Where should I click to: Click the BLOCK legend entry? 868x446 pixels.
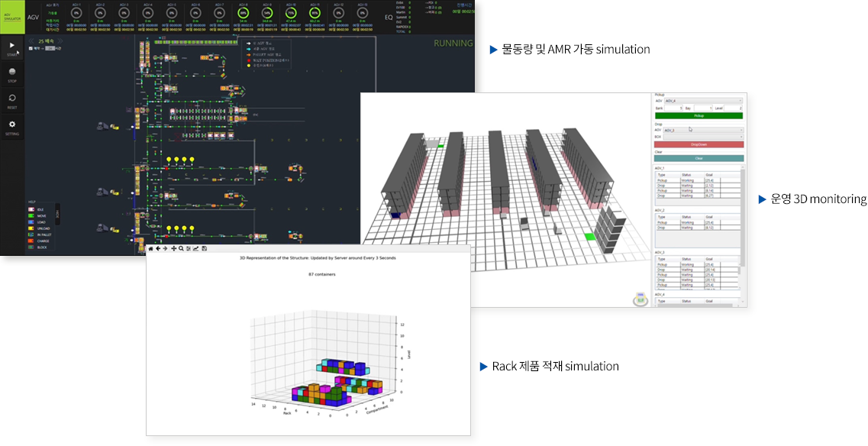(38, 247)
